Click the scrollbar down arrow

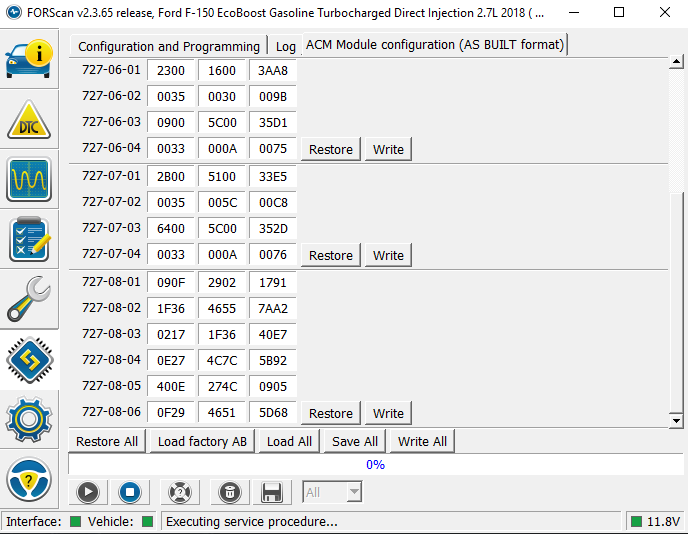click(x=676, y=421)
